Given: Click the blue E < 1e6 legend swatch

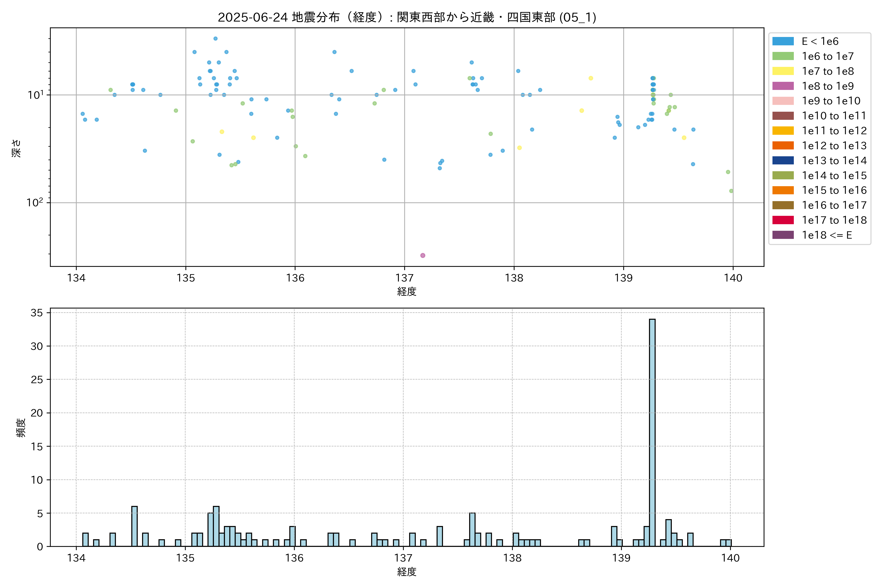Looking at the screenshot, I should [x=783, y=41].
